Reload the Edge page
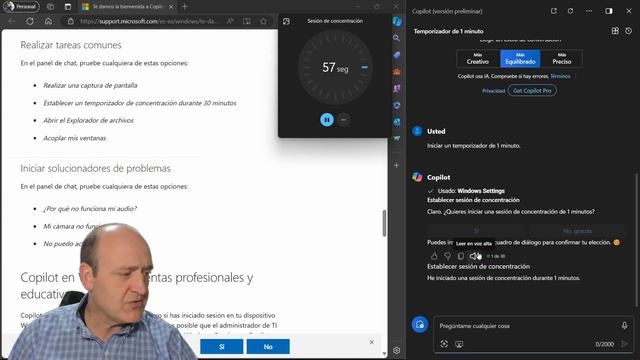The image size is (640, 360). [30, 21]
